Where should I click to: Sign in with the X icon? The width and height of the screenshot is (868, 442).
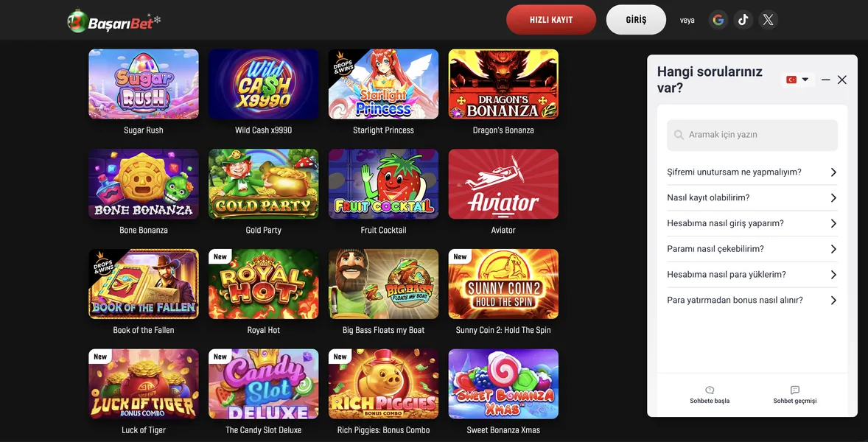coord(768,20)
